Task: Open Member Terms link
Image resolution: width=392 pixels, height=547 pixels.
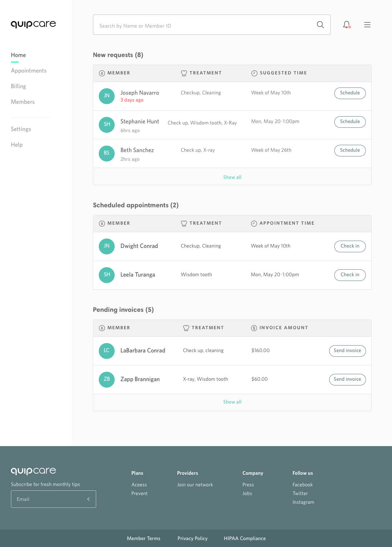Action: (143, 539)
